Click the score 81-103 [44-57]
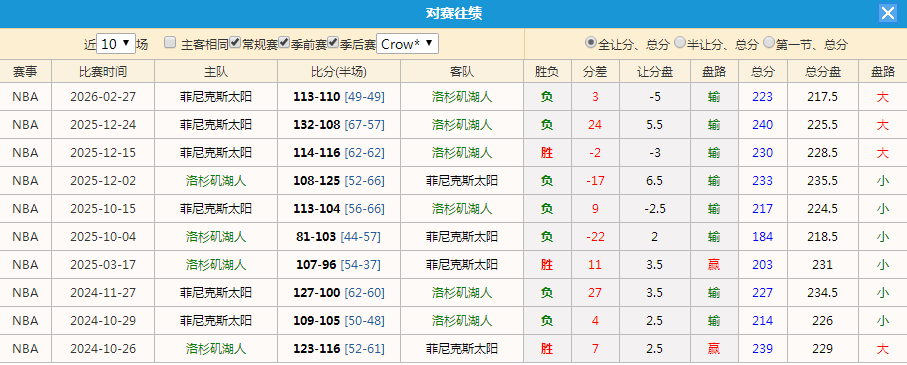The width and height of the screenshot is (907, 365). [x=339, y=237]
